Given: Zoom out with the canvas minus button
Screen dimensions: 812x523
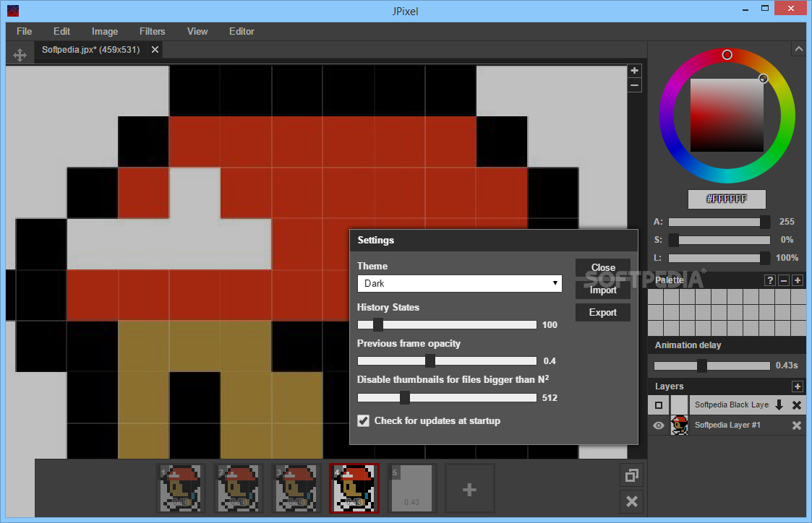Looking at the screenshot, I should (x=634, y=85).
